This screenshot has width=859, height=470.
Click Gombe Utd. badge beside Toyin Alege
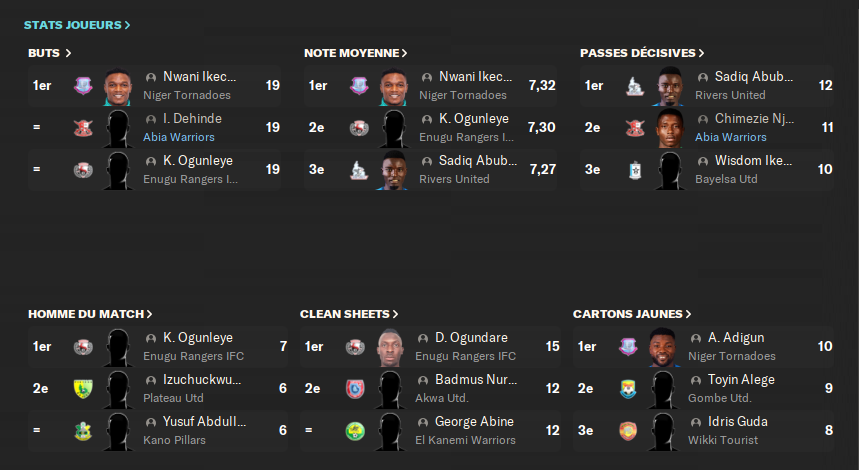tap(628, 388)
